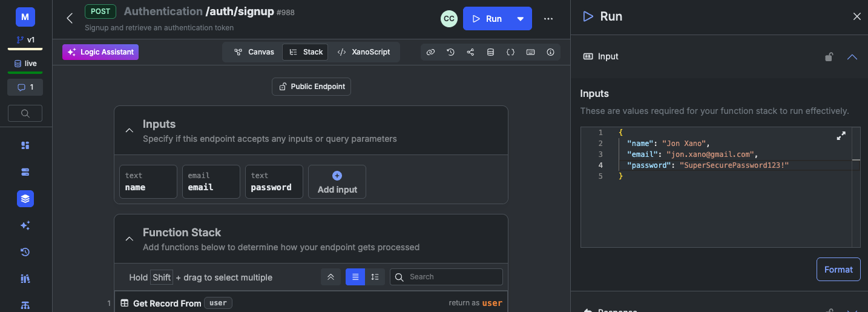The image size is (868, 312).
Task: Open Library icon in sidebar
Action: tap(25, 279)
